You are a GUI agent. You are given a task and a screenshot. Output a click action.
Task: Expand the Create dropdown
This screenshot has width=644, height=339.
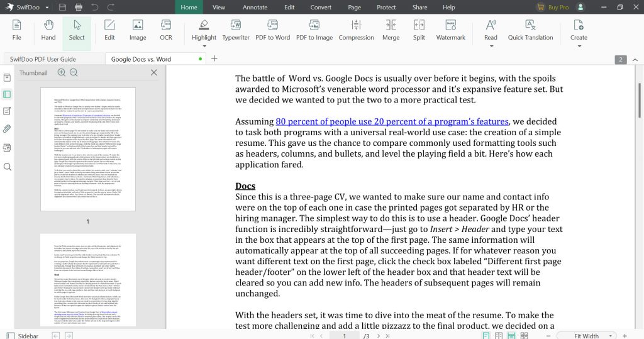coord(579,46)
